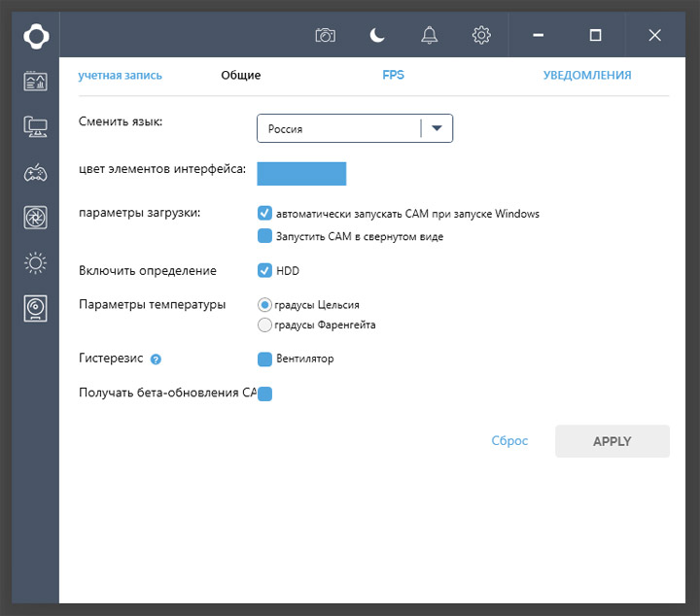Open the gamepad games section in sidebar
This screenshot has height=616, width=700.
click(36, 173)
